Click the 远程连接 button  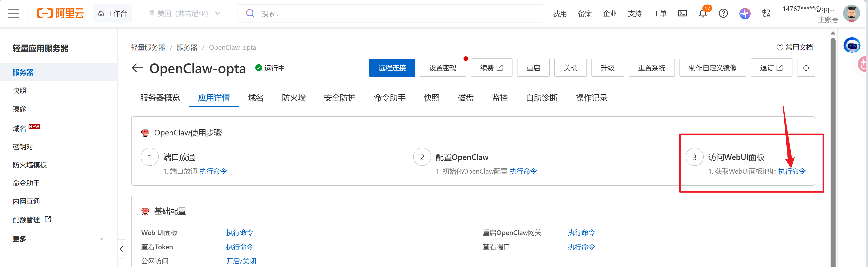click(x=392, y=67)
